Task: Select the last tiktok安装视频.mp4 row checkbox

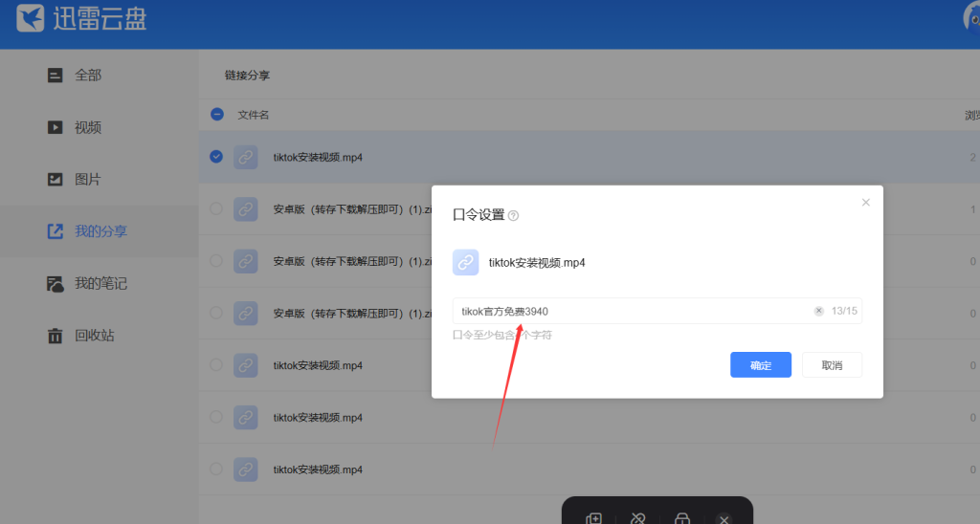Action: tap(216, 469)
